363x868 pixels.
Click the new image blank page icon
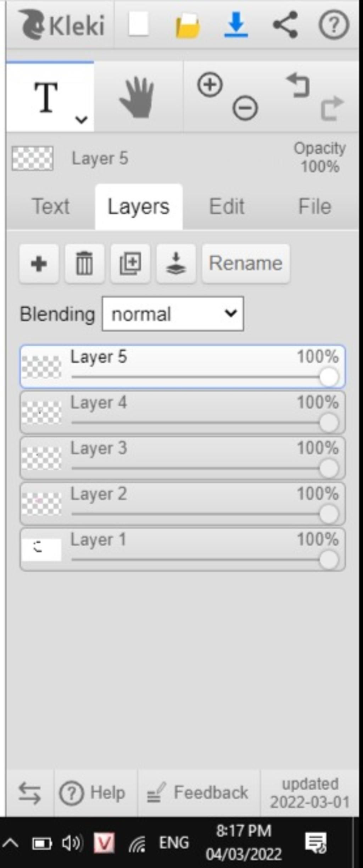(138, 24)
